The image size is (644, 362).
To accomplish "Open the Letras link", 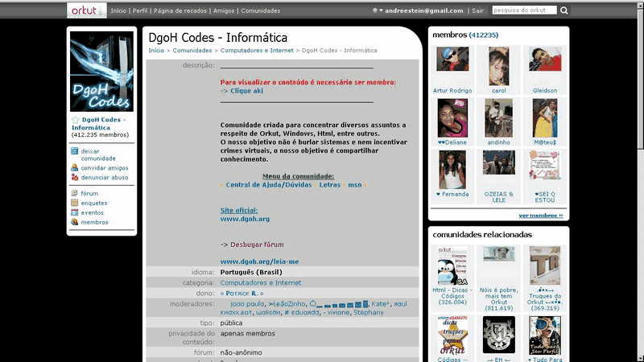I will point(330,185).
